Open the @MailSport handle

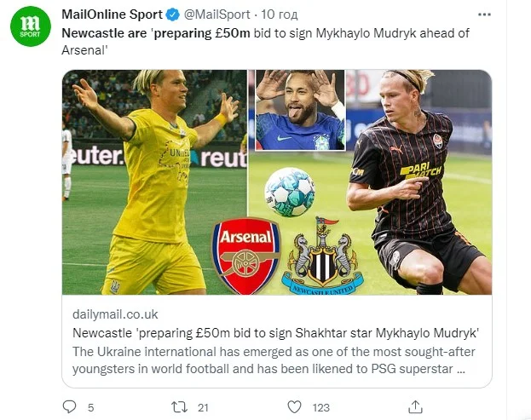[x=216, y=14]
